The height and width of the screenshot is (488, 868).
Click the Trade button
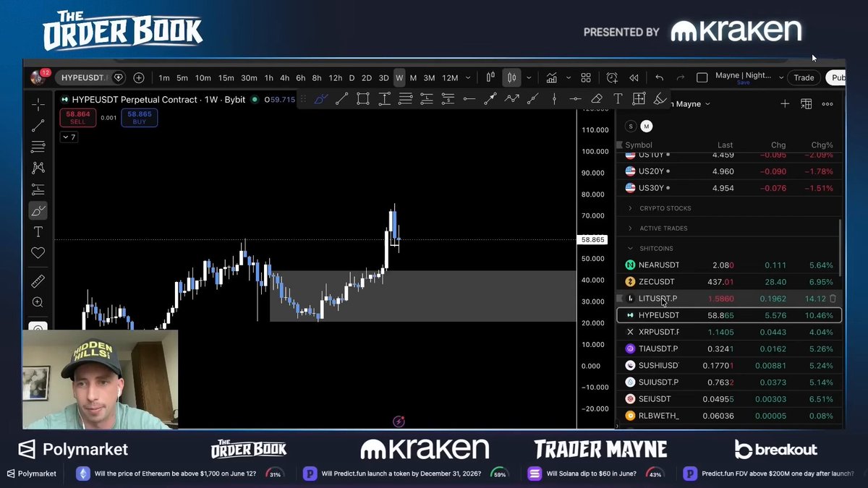[804, 77]
